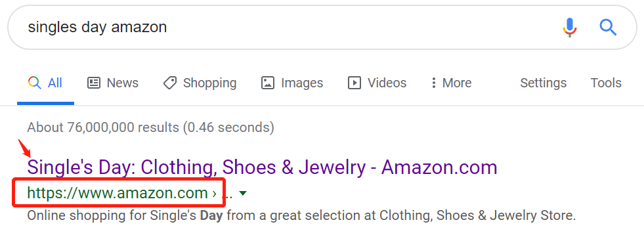Click the Online shopping snippet description
The image size is (644, 237).
[301, 215]
